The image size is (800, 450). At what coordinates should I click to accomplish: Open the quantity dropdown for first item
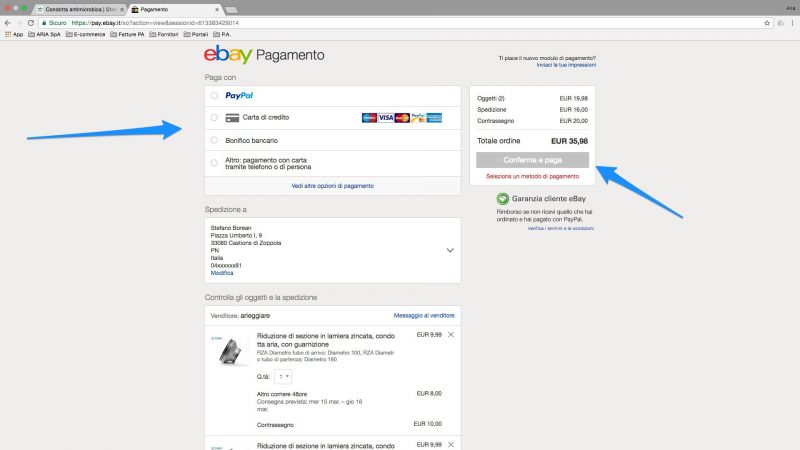[x=282, y=376]
